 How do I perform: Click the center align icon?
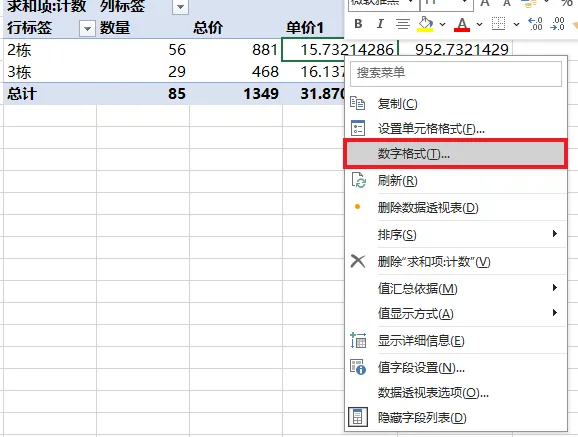click(x=403, y=24)
